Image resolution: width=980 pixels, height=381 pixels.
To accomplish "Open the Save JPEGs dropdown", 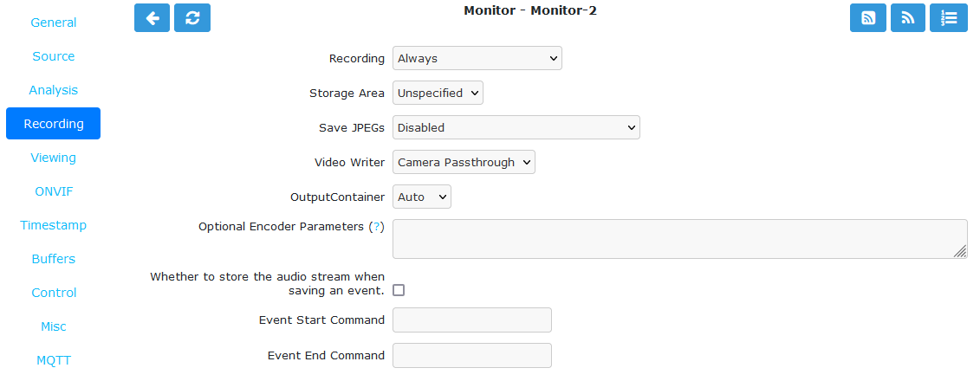I will point(516,127).
